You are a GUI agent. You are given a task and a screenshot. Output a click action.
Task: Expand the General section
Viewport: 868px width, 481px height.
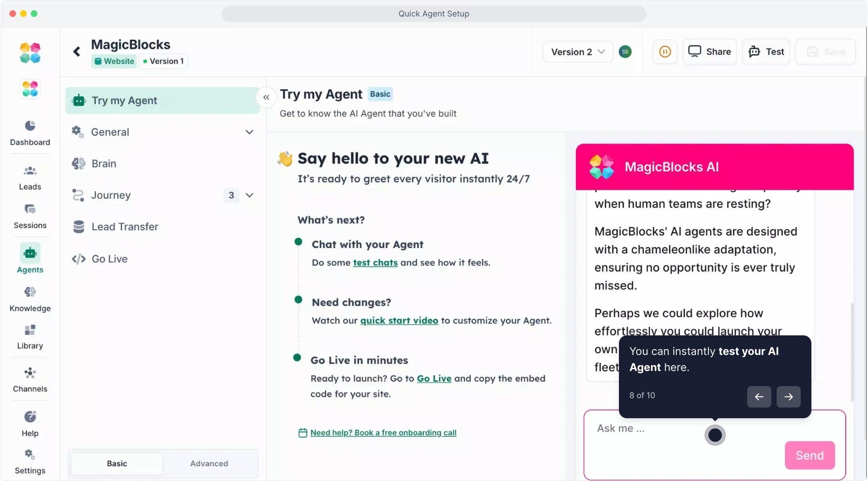[250, 132]
